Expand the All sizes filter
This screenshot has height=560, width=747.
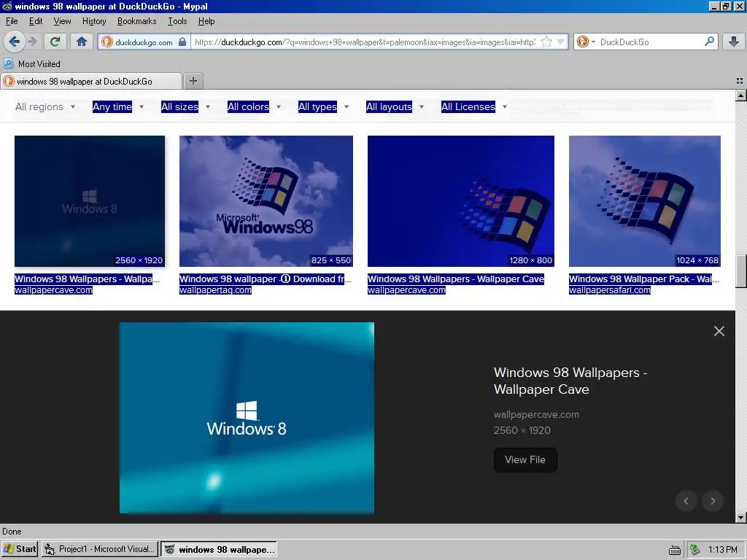(x=185, y=106)
